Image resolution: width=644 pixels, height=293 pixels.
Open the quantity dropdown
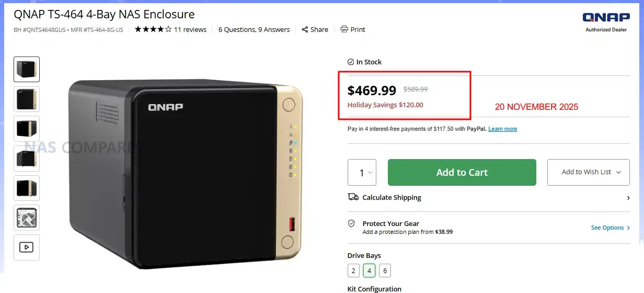click(362, 172)
